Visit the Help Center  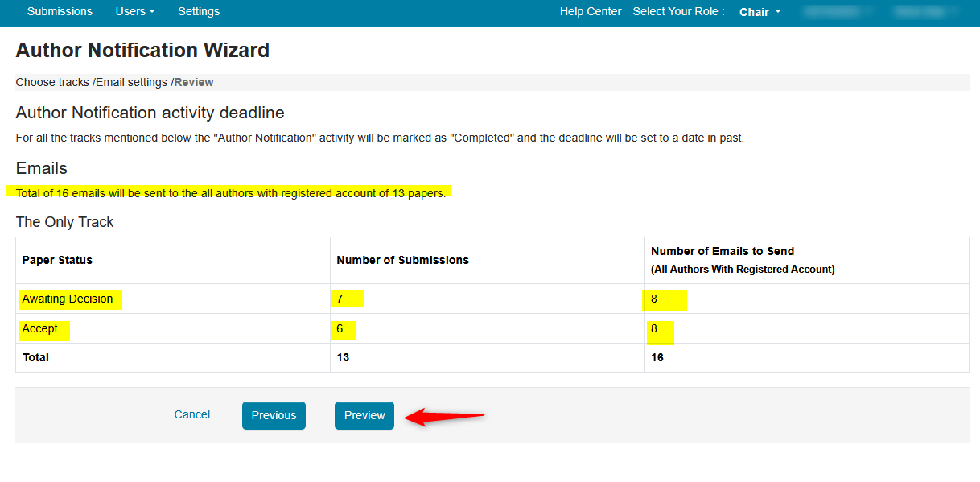(591, 11)
